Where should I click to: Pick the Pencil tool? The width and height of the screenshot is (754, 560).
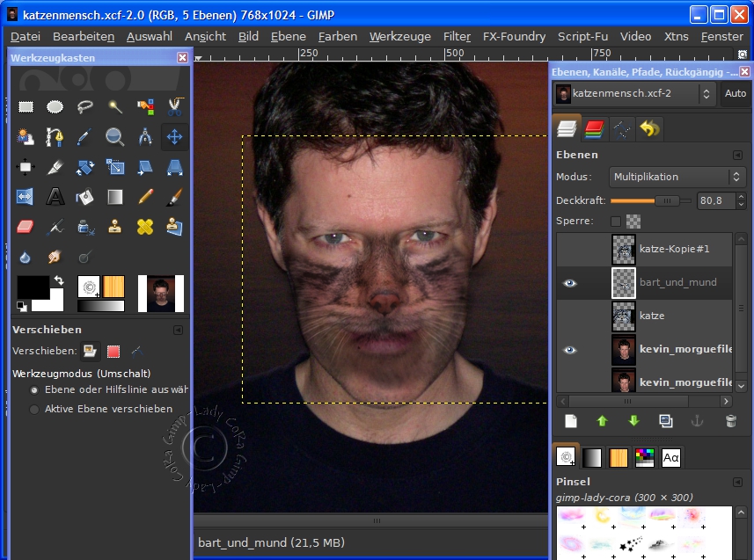(145, 197)
